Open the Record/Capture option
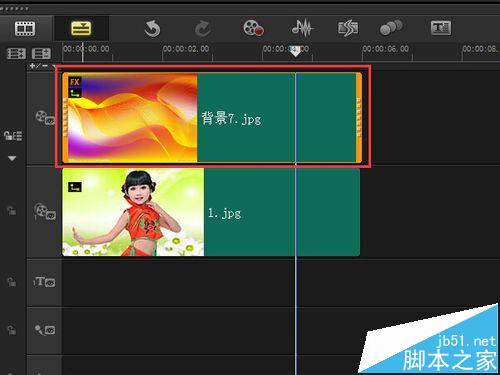Screen dimensions: 500x375 (253, 28)
